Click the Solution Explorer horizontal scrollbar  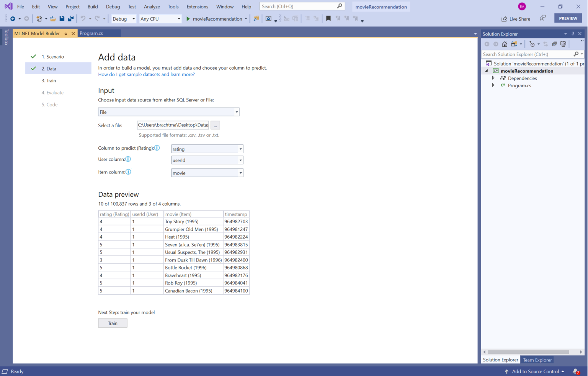coord(528,352)
